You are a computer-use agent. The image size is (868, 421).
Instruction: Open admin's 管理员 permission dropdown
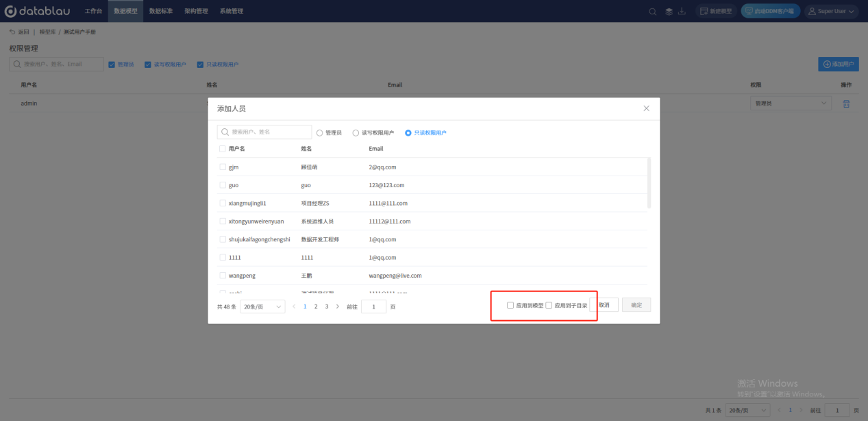pyautogui.click(x=791, y=104)
